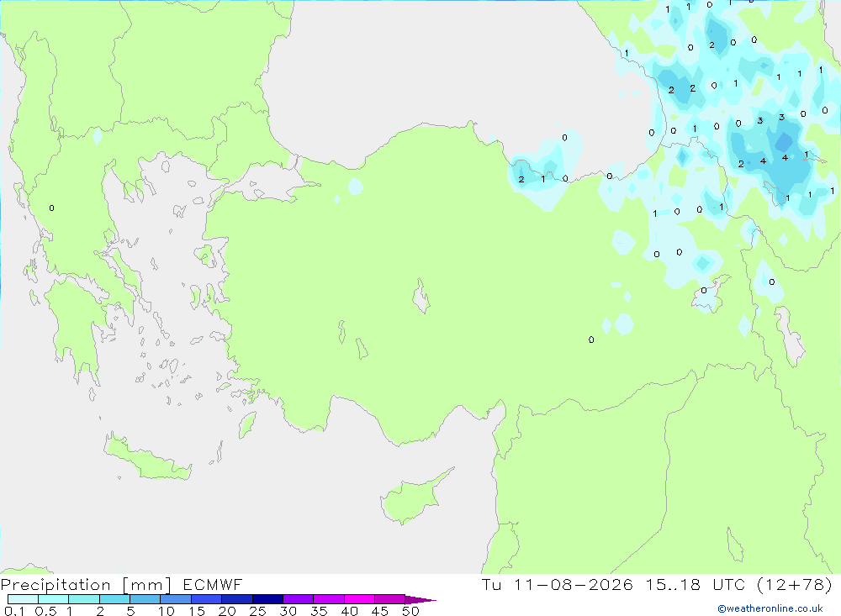Click the above-50 arrow tip of legend

pyautogui.click(x=420, y=600)
